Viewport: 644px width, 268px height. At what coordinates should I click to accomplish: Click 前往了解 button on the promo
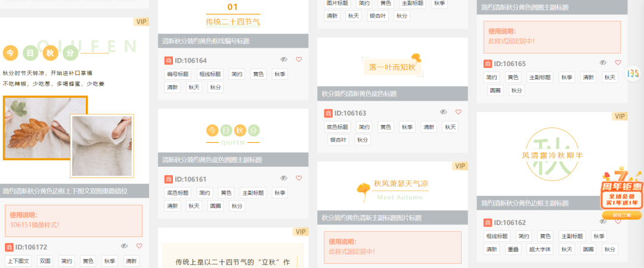[621, 216]
